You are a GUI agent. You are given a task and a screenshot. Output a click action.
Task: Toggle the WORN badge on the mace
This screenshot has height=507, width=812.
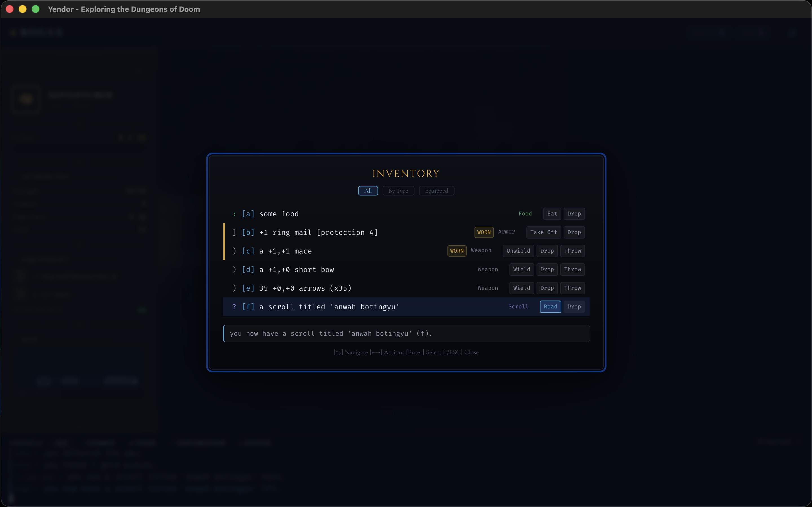(x=456, y=251)
